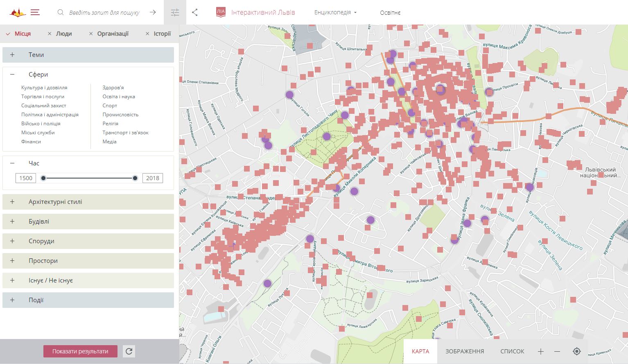Locate my position on the map
The width and height of the screenshot is (628, 364).
[577, 351]
